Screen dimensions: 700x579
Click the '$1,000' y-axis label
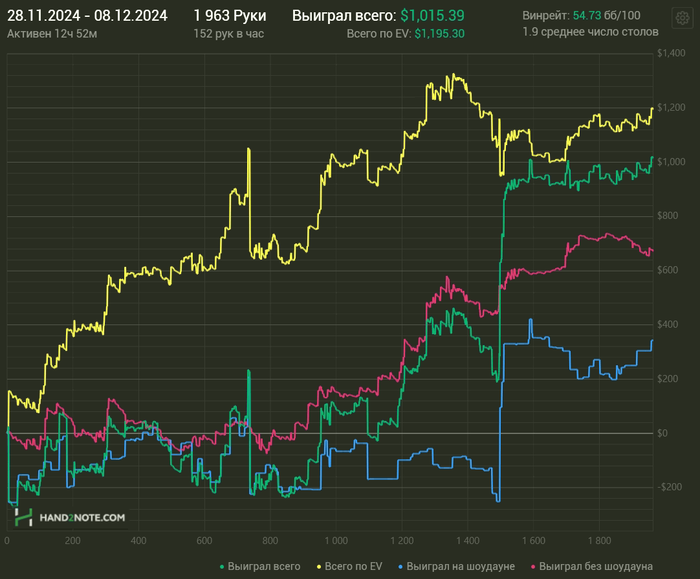coord(671,162)
